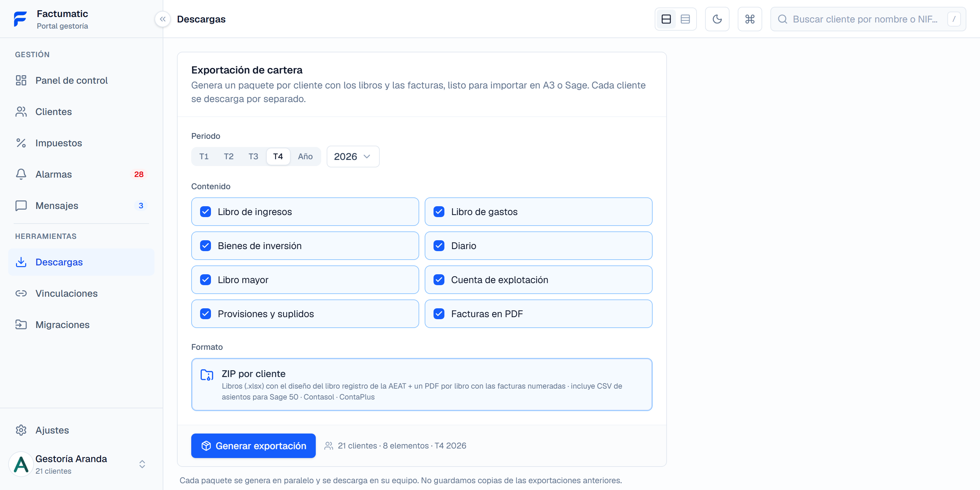
Task: Open Ajustes gear icon
Action: point(21,430)
